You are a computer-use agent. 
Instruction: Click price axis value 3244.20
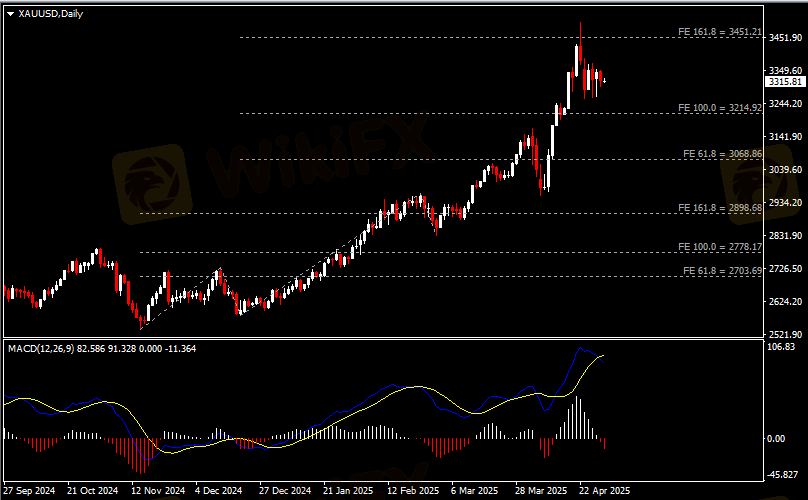click(785, 104)
